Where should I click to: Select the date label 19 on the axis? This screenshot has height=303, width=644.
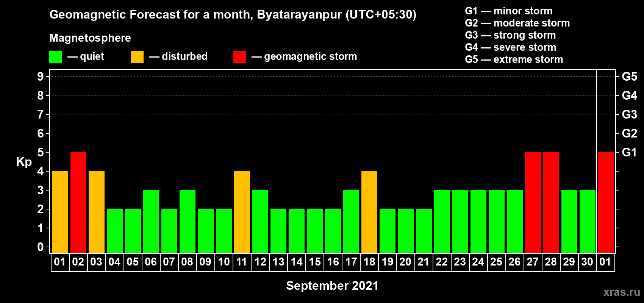(x=388, y=262)
